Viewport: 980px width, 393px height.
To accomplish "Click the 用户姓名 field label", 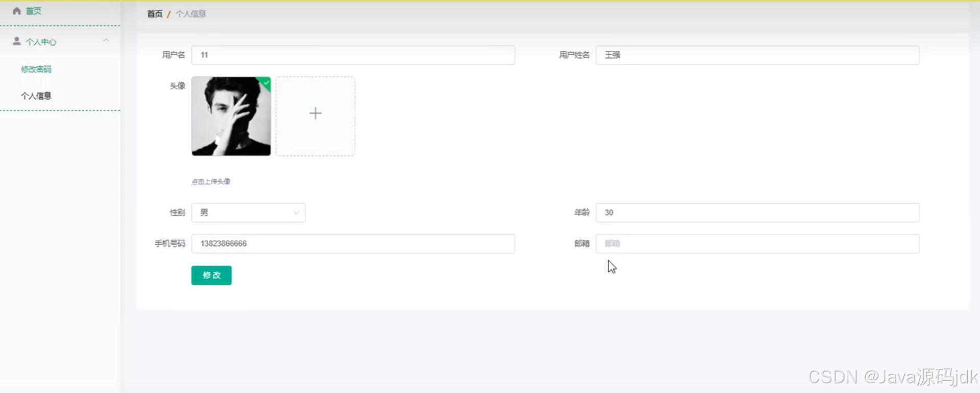I will coord(574,55).
